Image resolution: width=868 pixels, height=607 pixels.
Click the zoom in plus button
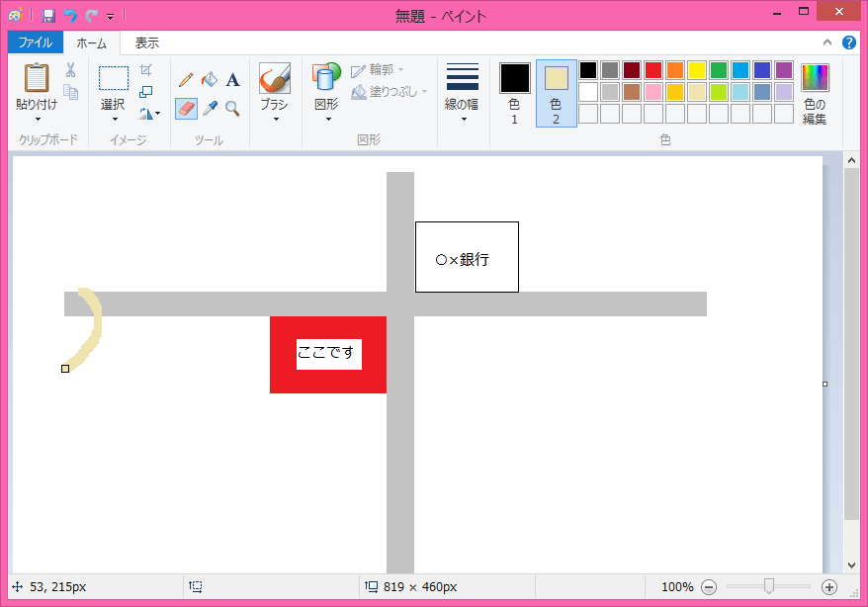coord(829,587)
